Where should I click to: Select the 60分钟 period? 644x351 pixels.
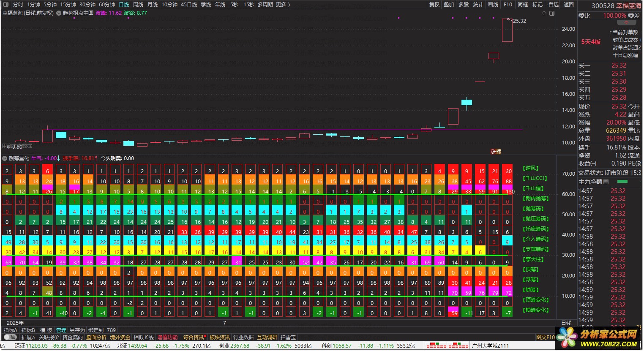pos(106,4)
